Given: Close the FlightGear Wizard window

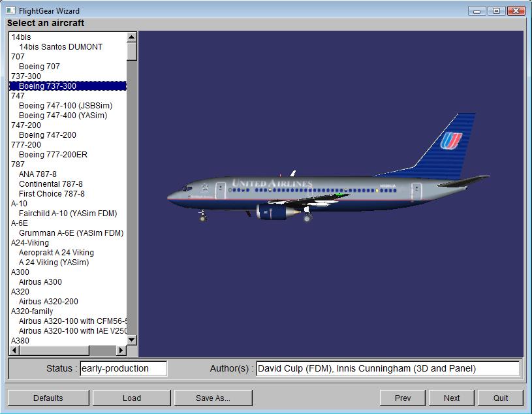Looking at the screenshot, I should 516,10.
